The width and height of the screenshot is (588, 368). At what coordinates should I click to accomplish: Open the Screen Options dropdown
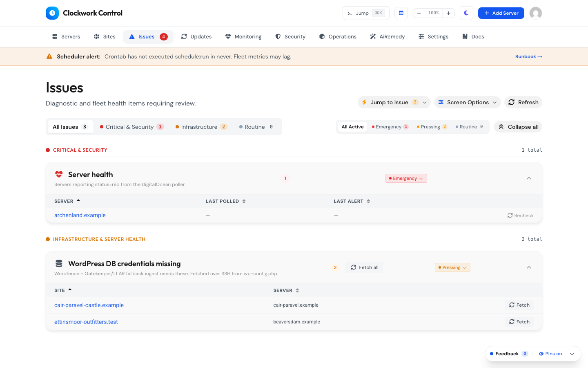(x=468, y=102)
